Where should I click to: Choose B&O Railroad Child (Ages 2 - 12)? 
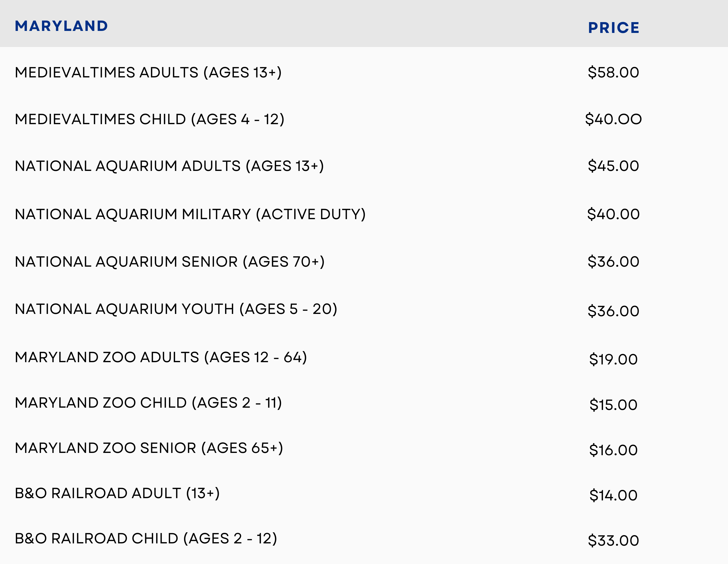(x=146, y=538)
